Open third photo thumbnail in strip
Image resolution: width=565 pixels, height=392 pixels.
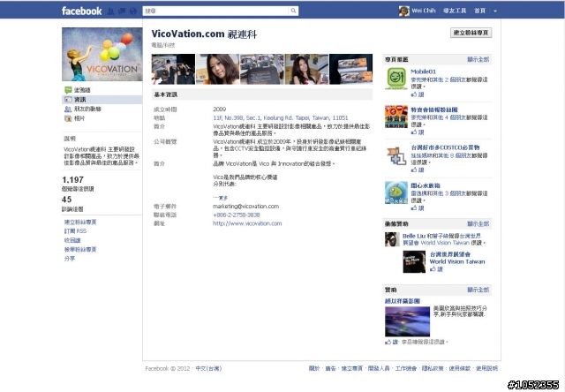click(x=262, y=69)
